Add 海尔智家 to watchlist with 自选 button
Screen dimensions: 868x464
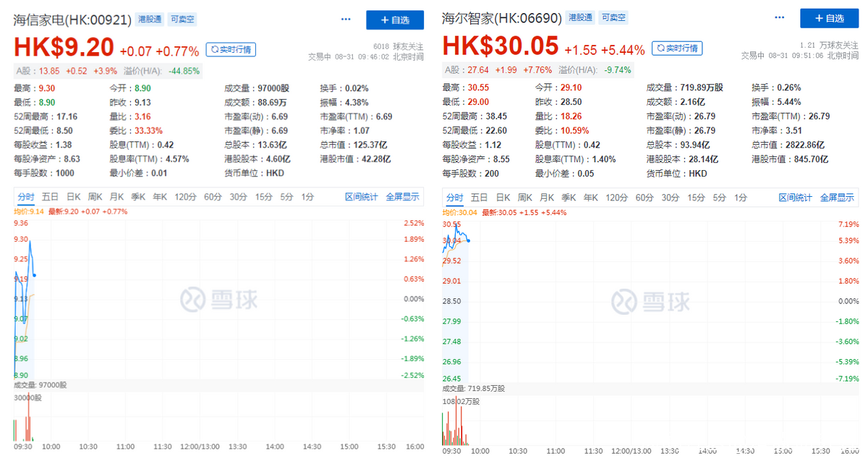point(829,18)
